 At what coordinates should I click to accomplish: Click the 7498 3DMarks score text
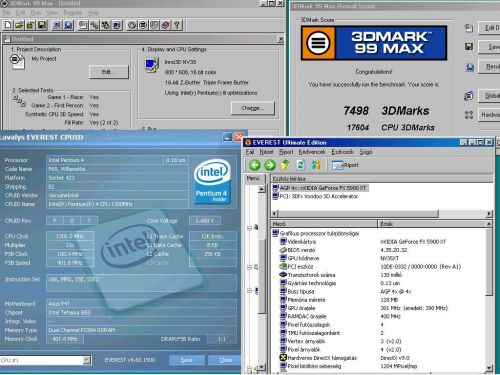[x=386, y=111]
